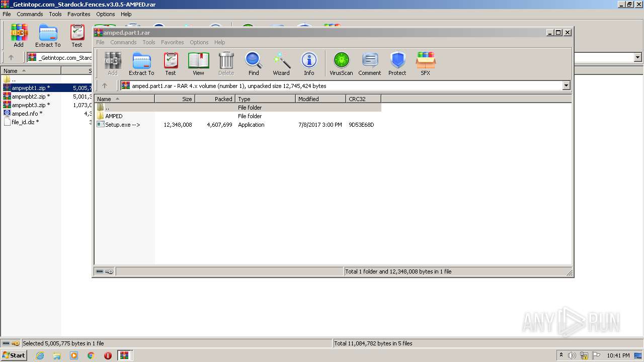Select parent folder row in amped.part1.rar

[x=237, y=108]
